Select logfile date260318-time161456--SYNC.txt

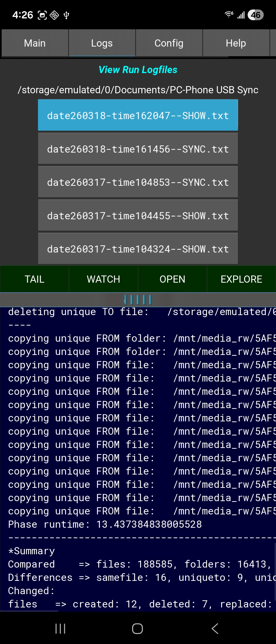(138, 149)
